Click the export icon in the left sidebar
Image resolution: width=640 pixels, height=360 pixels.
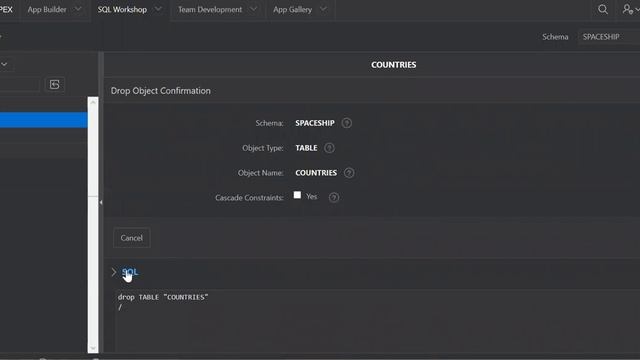pyautogui.click(x=55, y=84)
